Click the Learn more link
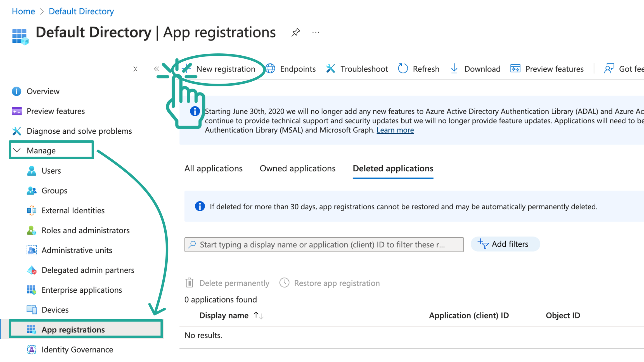Screen dimensions: 644x362 [395, 130]
